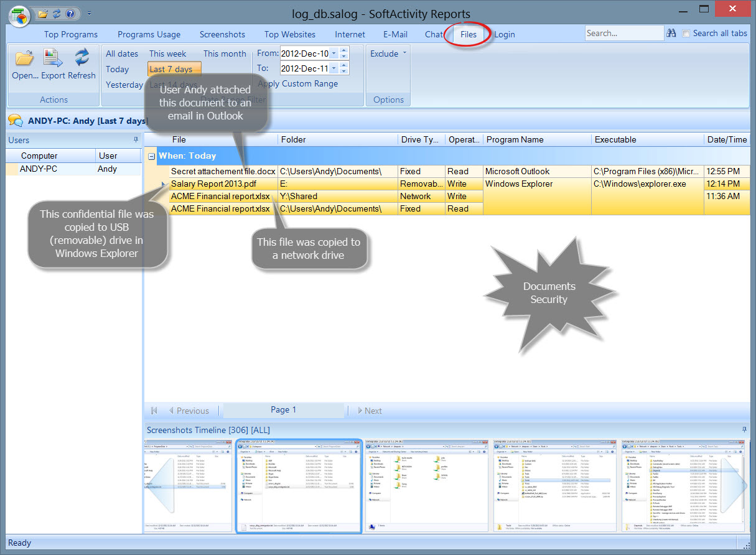This screenshot has width=756, height=555.
Task: Select the highlighted screenshot thumbnail in timeline
Action: point(299,486)
